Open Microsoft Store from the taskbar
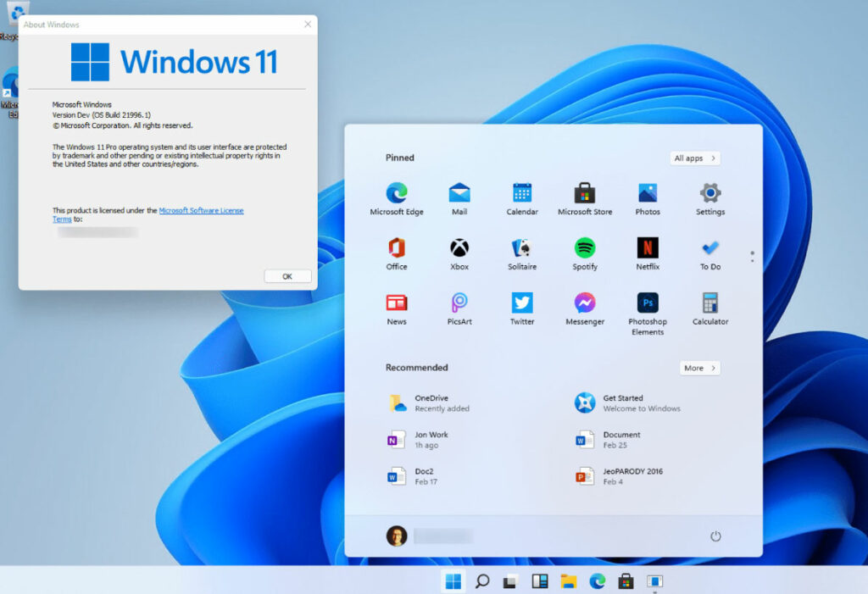Image resolution: width=868 pixels, height=594 pixels. pos(626,581)
